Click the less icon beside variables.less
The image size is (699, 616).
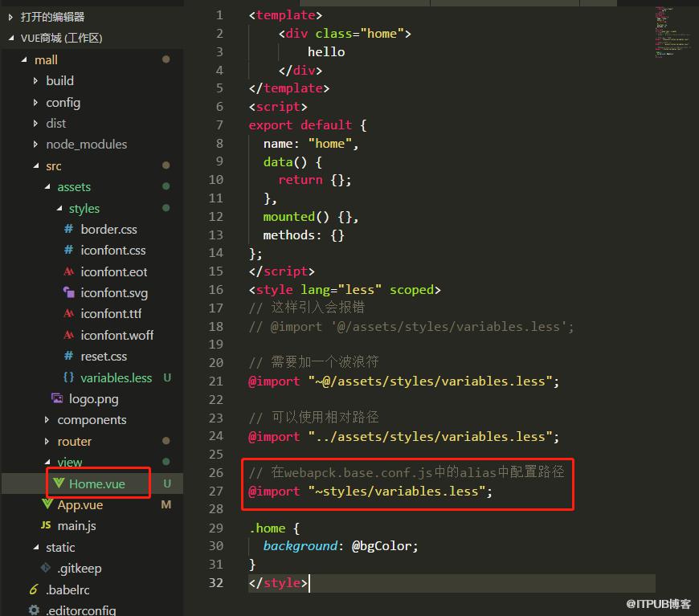pyautogui.click(x=68, y=377)
